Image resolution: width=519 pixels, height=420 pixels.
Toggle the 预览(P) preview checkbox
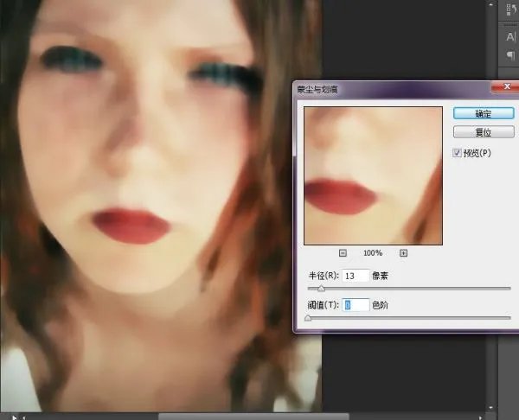coord(458,152)
